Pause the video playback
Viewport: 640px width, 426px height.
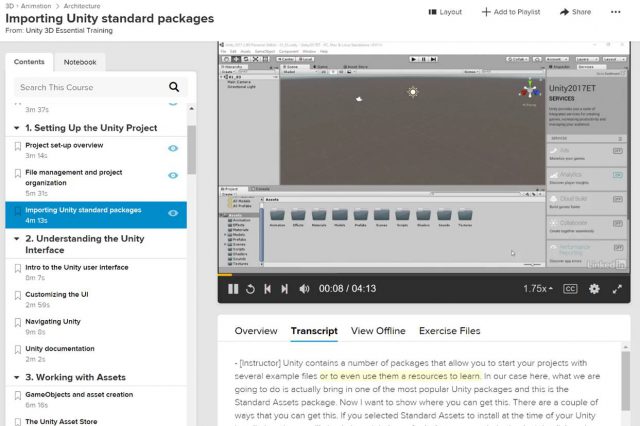tap(233, 289)
